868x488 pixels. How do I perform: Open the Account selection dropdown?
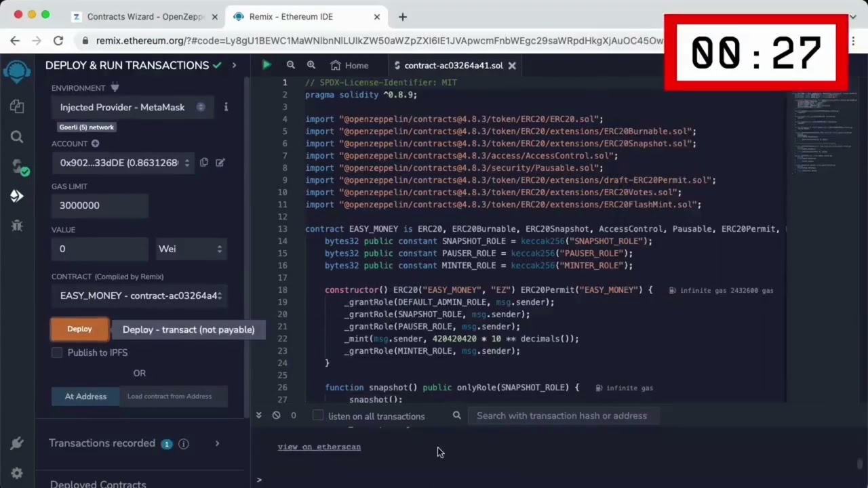123,163
